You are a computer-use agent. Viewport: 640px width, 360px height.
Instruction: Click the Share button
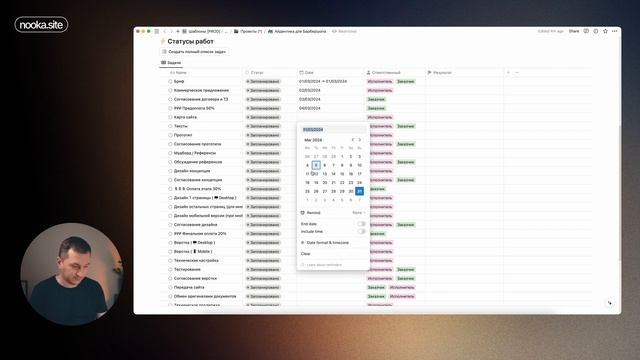574,31
